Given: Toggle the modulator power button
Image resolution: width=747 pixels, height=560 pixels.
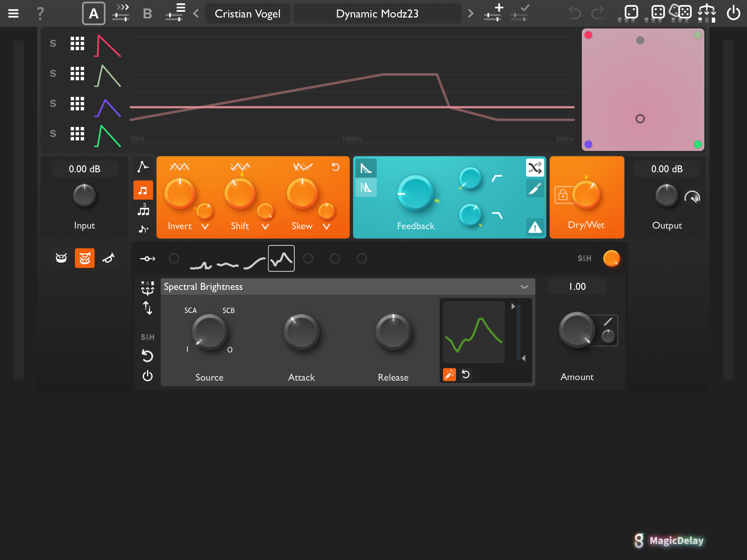Looking at the screenshot, I should (148, 376).
